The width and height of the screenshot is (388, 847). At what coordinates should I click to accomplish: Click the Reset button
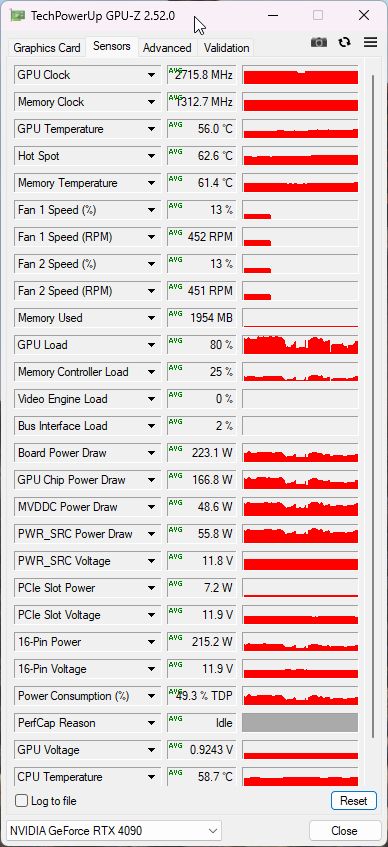tap(353, 801)
